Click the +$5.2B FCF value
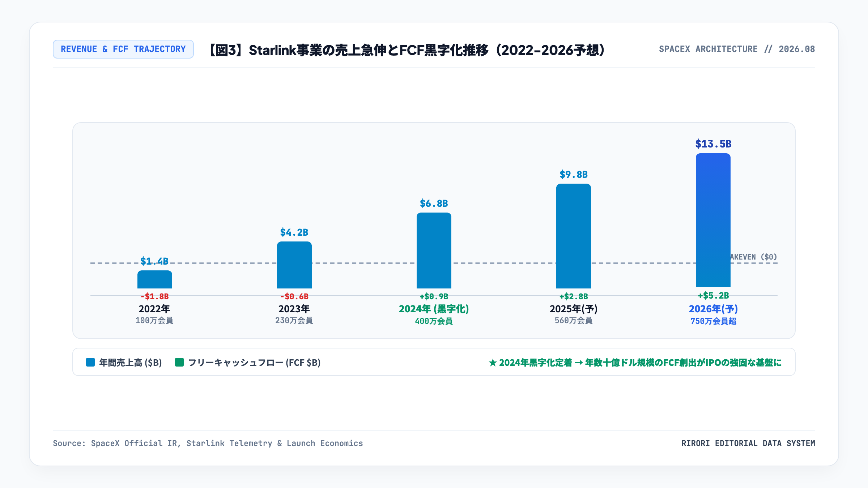Screen dimensions: 868x488 [713, 295]
